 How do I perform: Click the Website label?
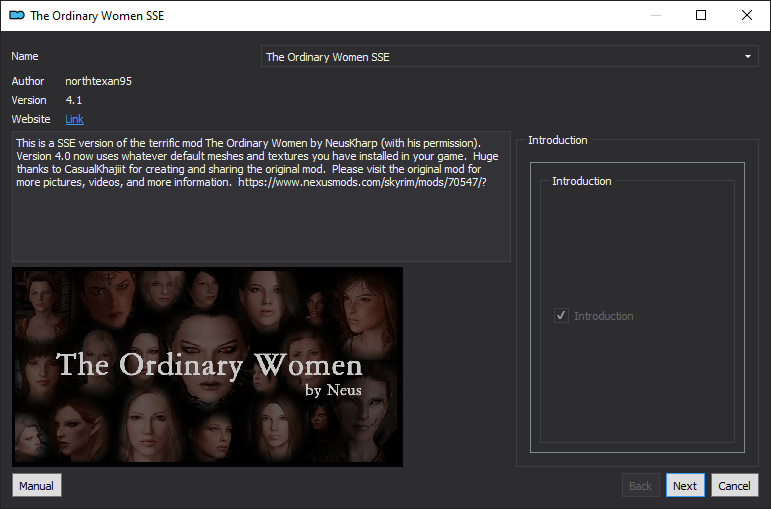[x=31, y=119]
